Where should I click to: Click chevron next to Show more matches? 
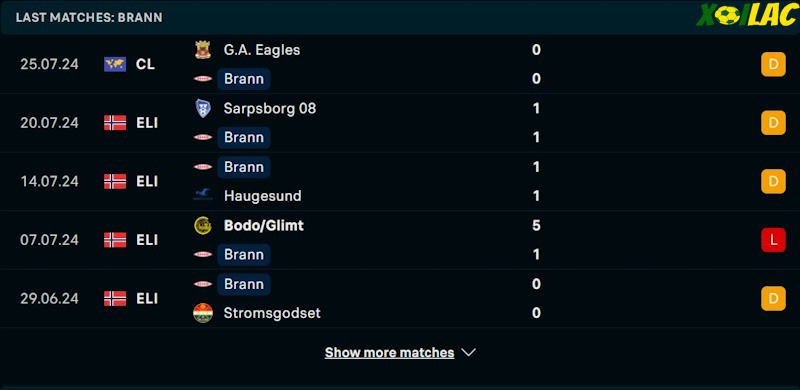[468, 353]
